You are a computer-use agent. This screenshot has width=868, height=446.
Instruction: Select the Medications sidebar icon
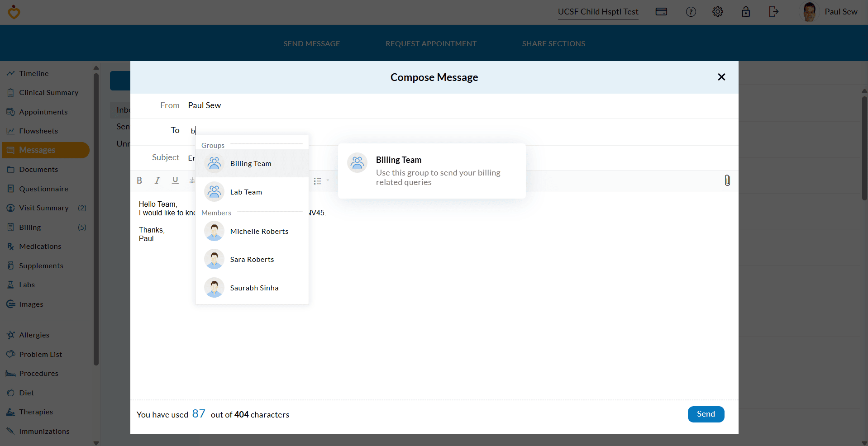10,246
